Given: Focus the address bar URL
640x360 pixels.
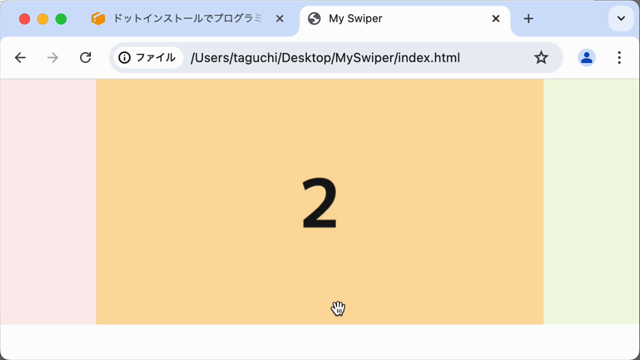Looking at the screenshot, I should 325,58.
